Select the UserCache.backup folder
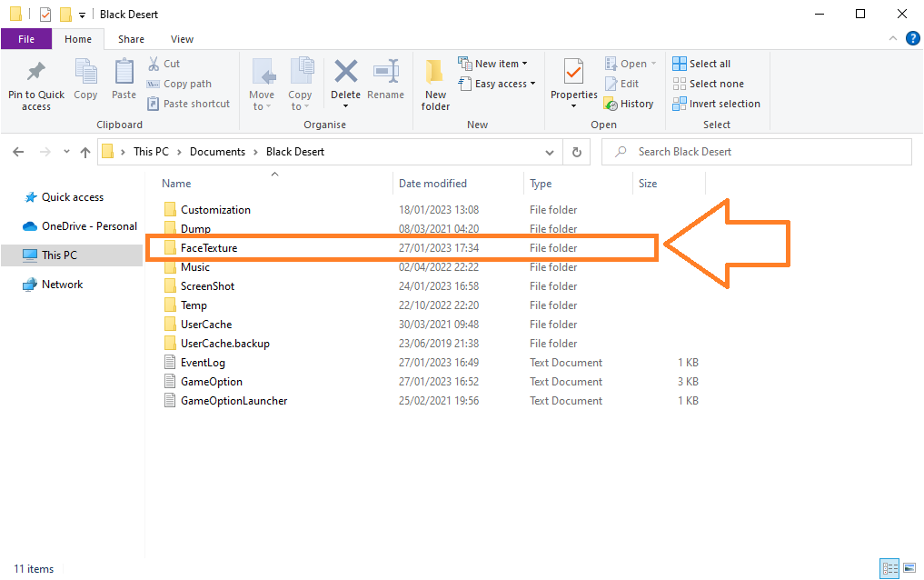This screenshot has height=580, width=924. point(225,344)
